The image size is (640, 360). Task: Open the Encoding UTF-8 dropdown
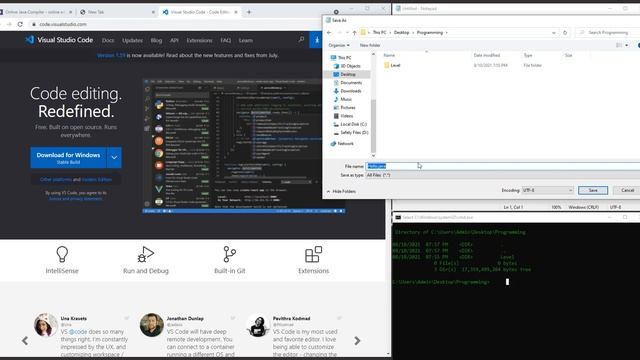click(548, 190)
